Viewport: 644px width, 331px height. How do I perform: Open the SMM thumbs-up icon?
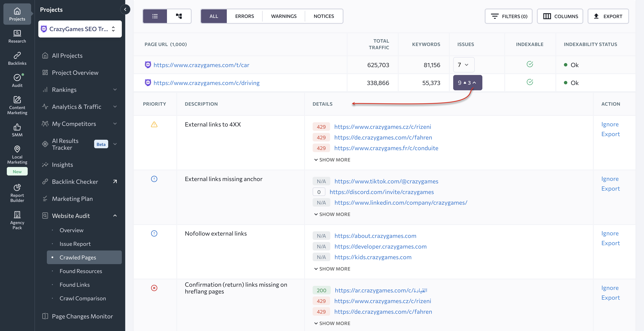click(x=17, y=127)
